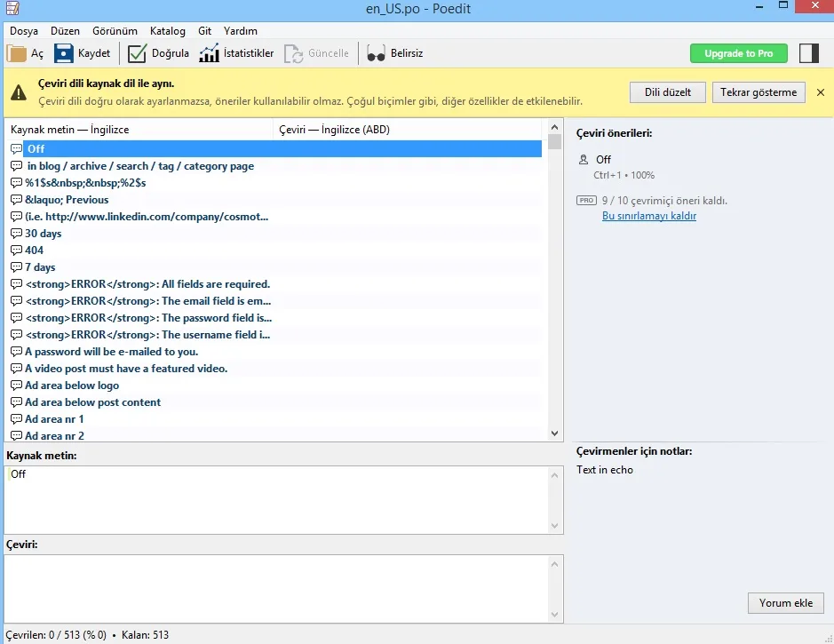Screen dimensions: 834x644
Task: Click in the Çeviri translation text box
Action: 276,589
